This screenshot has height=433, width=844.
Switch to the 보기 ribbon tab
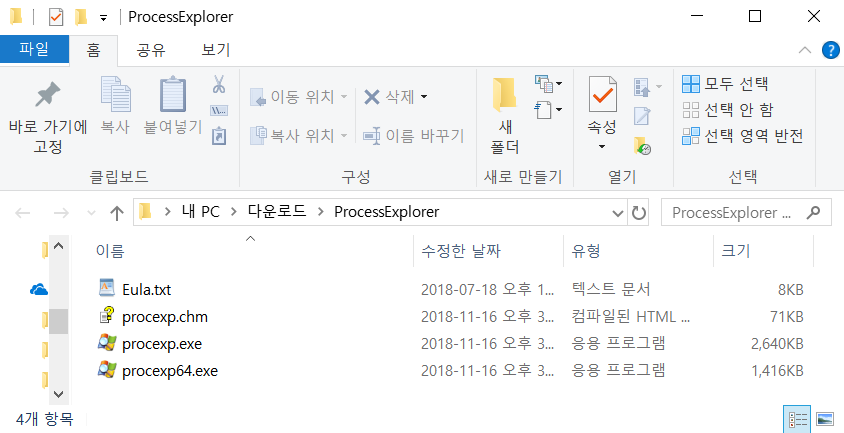tap(216, 50)
